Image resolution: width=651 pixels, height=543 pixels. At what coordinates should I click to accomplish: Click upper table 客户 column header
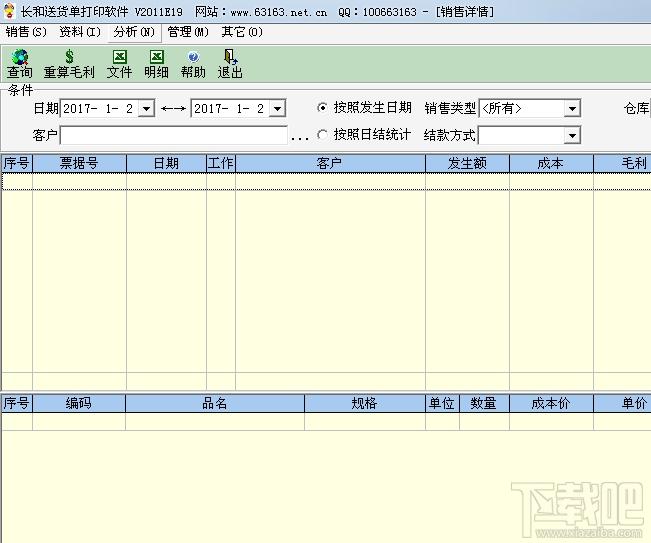tap(330, 163)
